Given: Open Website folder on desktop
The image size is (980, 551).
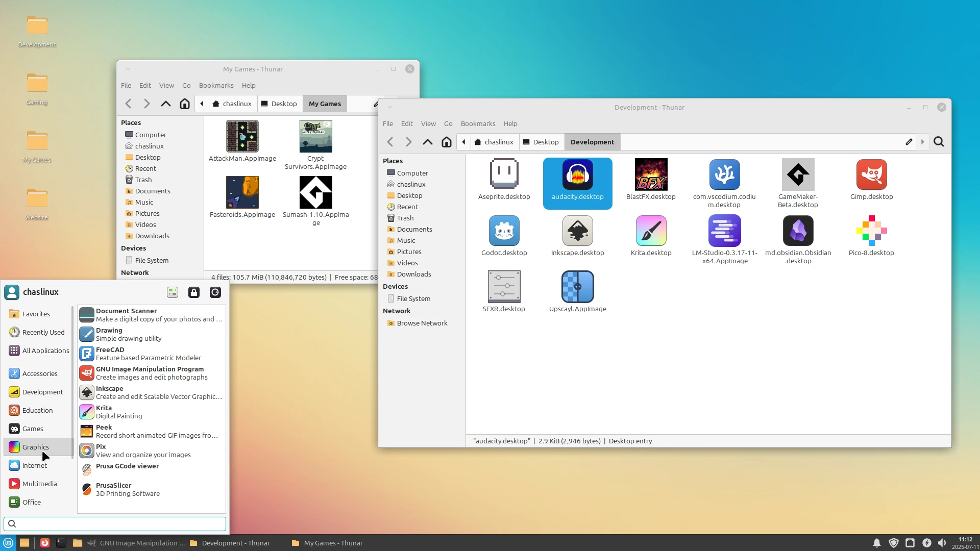Looking at the screenshot, I should [37, 204].
